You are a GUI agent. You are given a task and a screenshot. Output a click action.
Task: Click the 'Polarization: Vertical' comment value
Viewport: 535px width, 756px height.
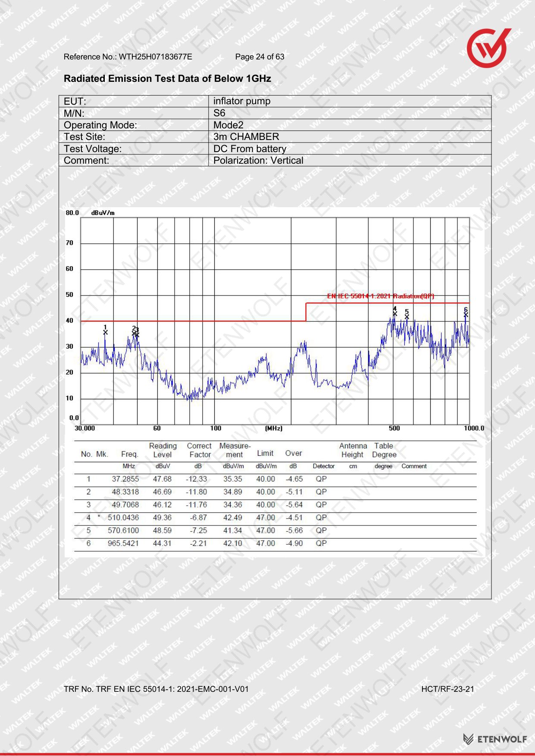(258, 160)
